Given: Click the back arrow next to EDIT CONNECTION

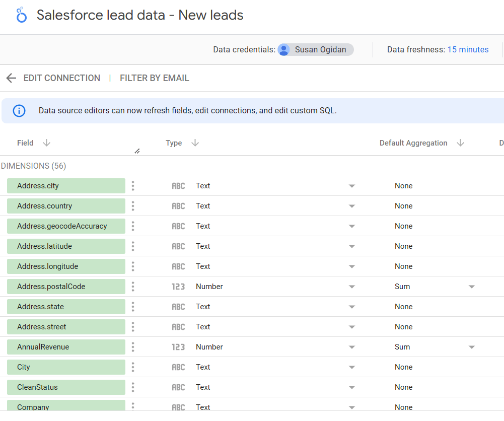Looking at the screenshot, I should click(x=11, y=78).
